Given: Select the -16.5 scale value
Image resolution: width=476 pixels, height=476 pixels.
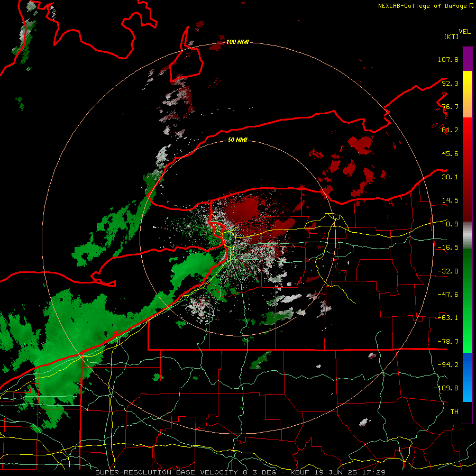Looking at the screenshot, I should point(448,248).
